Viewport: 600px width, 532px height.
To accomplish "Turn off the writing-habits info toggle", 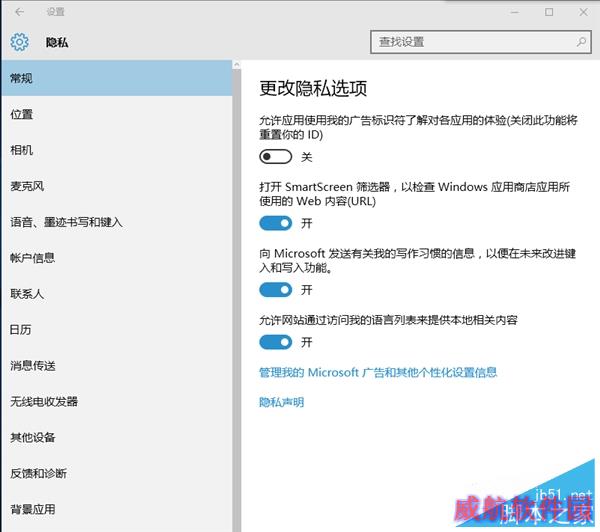I will click(276, 290).
